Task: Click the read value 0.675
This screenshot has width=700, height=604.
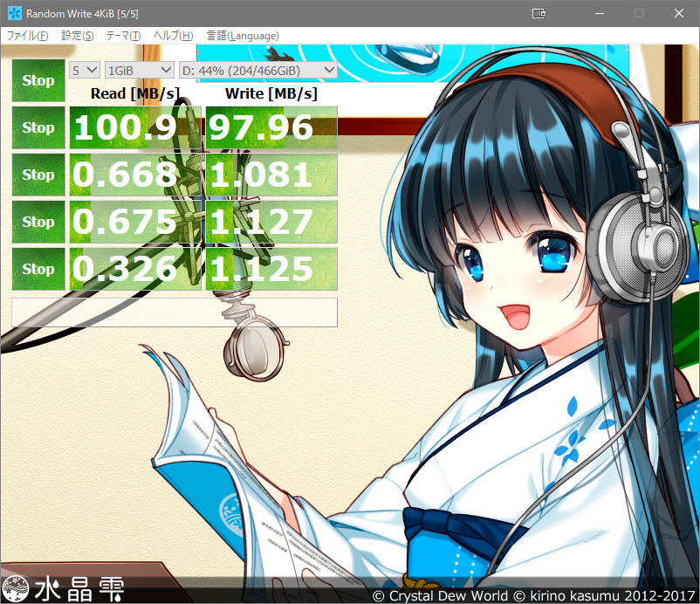Action: [135, 222]
